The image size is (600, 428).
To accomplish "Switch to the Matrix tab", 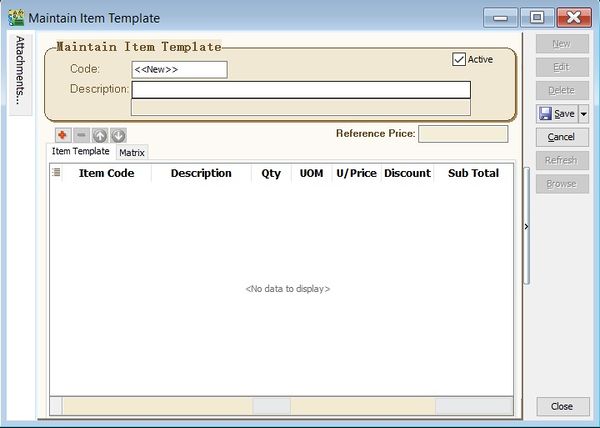I will [x=131, y=153].
